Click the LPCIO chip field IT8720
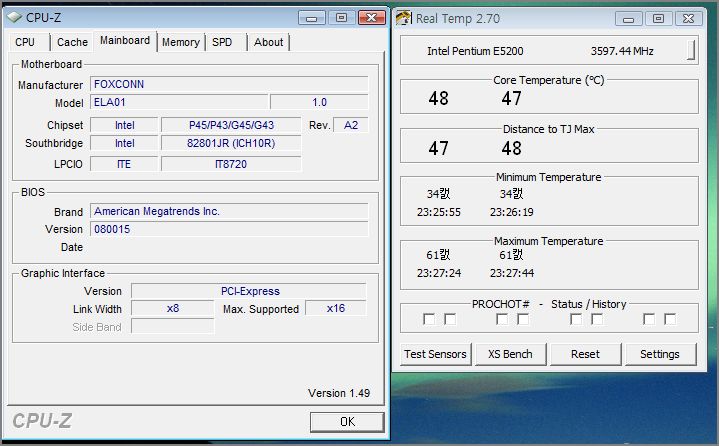The height and width of the screenshot is (446, 719). point(231,164)
